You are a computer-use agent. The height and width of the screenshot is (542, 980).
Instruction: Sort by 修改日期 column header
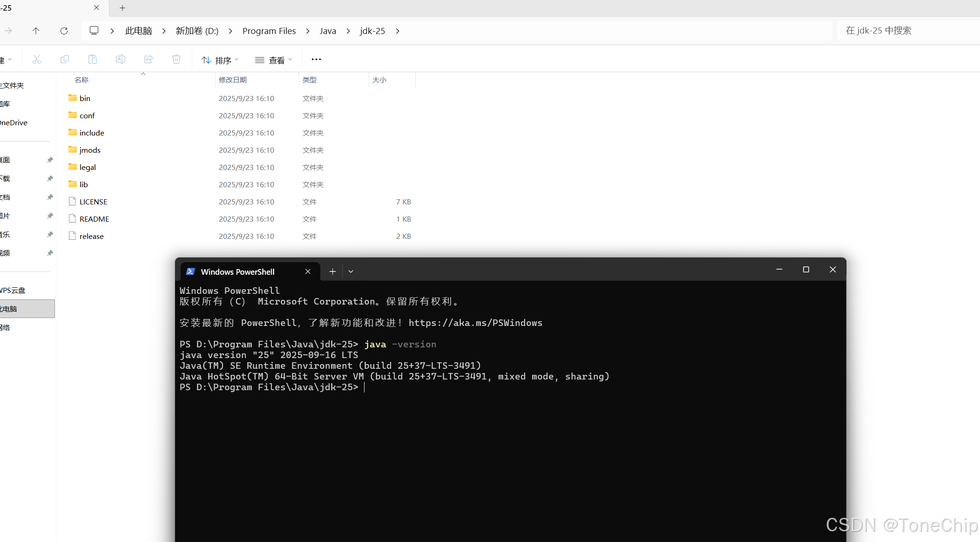point(233,80)
